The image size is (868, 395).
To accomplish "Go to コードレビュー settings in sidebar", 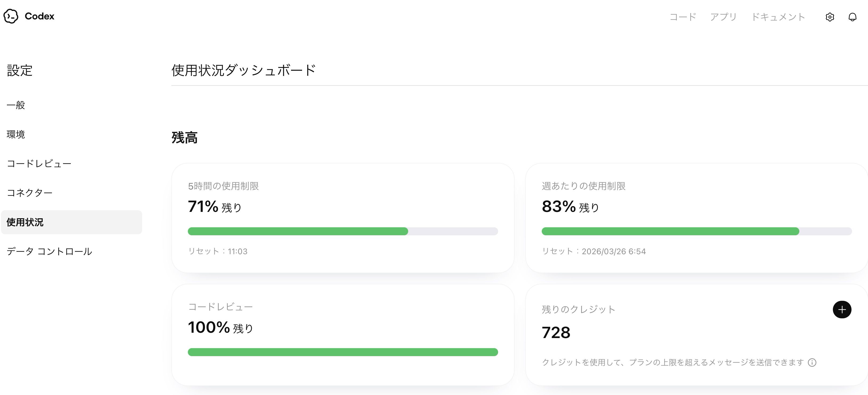I will click(x=39, y=164).
